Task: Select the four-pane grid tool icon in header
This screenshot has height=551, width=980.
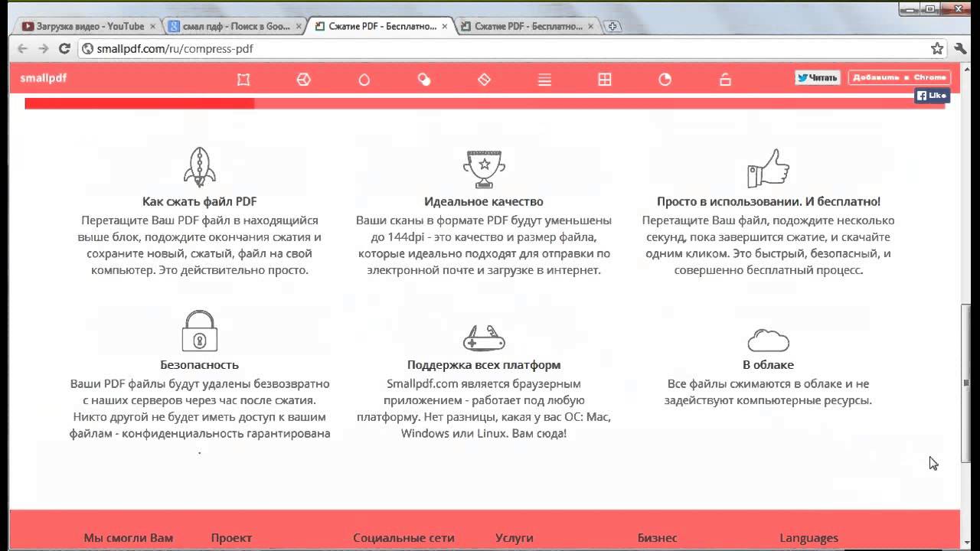Action: click(x=605, y=80)
